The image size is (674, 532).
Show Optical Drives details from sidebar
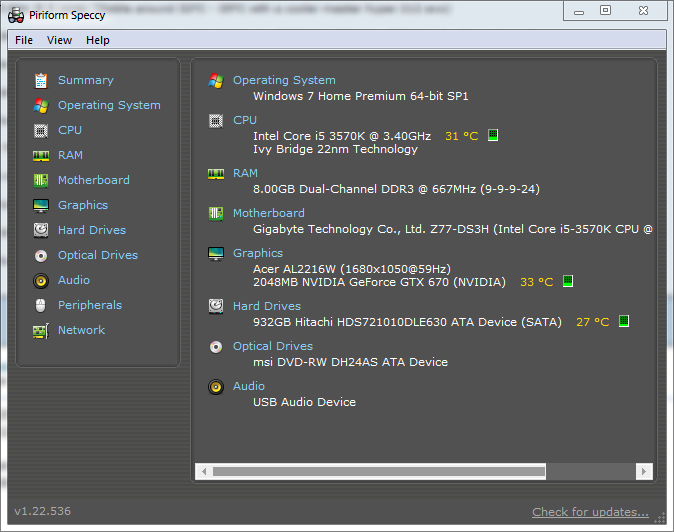click(x=98, y=255)
